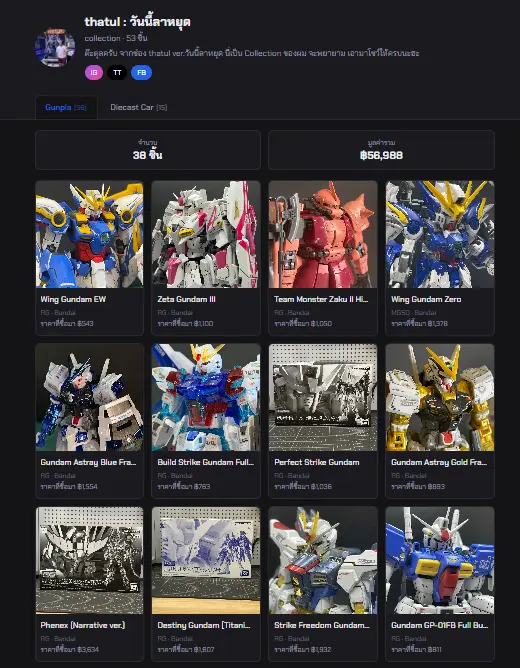Switch to the Gunpla tab
520x668 pixels.
tap(66, 107)
